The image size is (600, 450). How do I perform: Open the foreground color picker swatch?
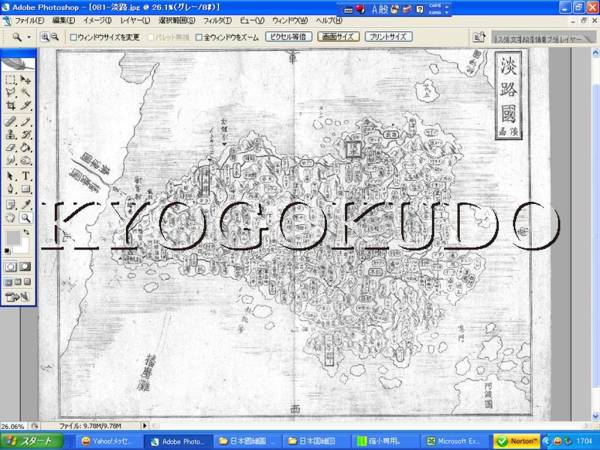[x=13, y=238]
